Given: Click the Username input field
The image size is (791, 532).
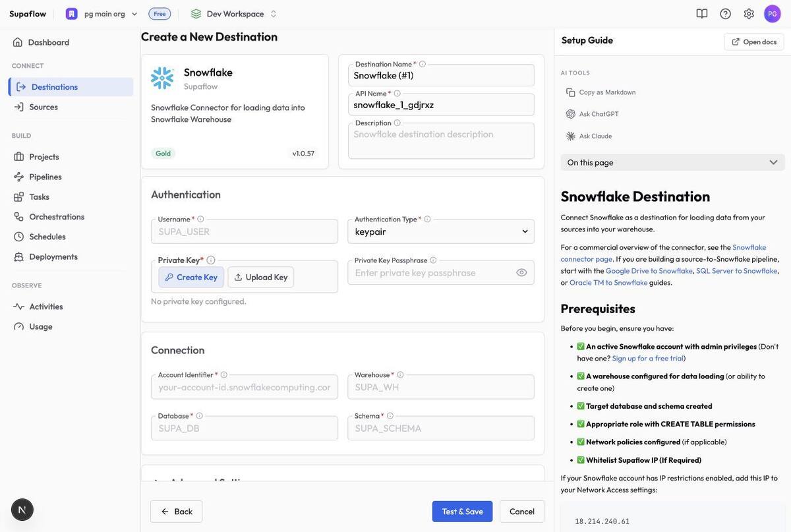Looking at the screenshot, I should [245, 231].
